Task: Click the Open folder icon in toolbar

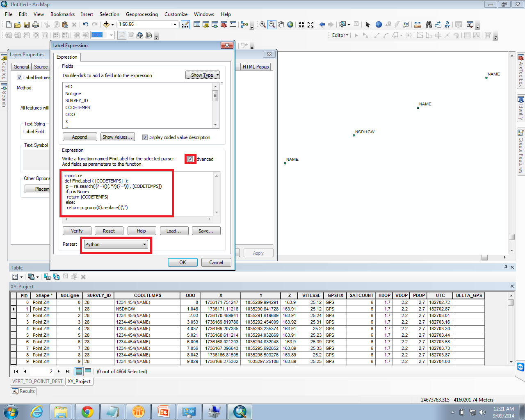Action: click(18, 25)
